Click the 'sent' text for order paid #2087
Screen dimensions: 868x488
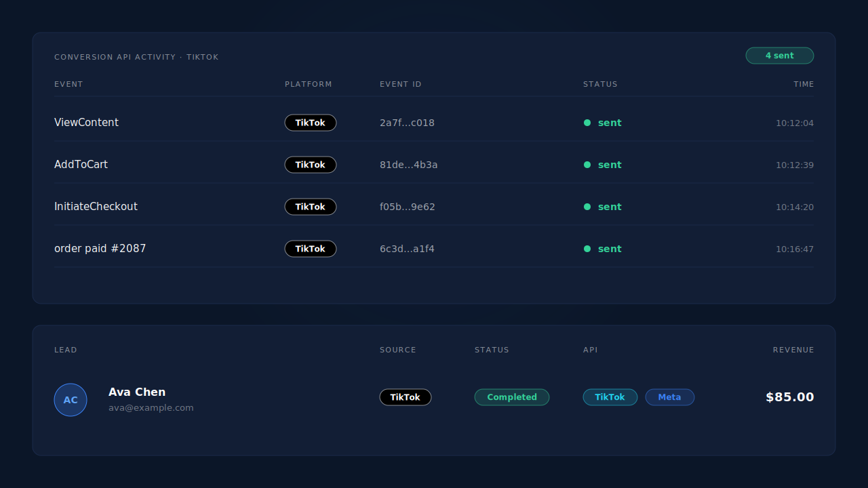pos(610,249)
